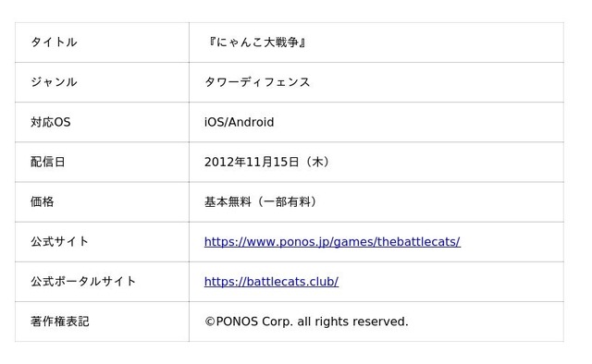Click the 公式サイト label cell
592x364 pixels.
point(102,242)
